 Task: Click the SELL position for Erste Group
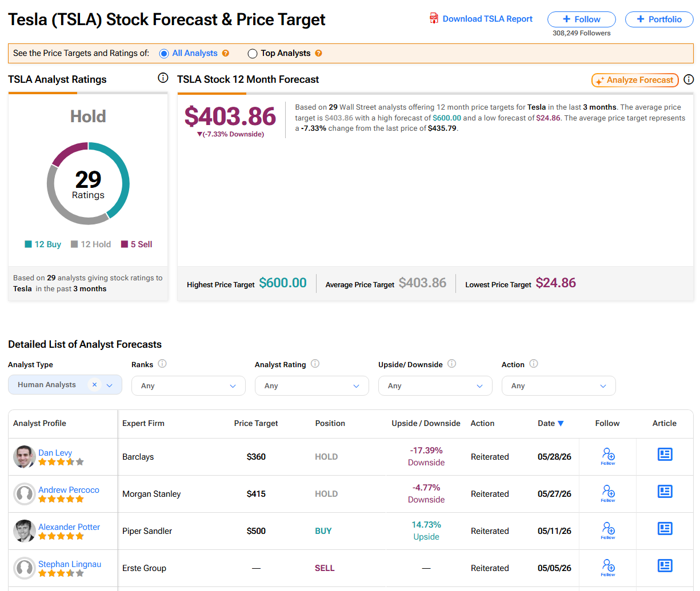click(x=325, y=568)
